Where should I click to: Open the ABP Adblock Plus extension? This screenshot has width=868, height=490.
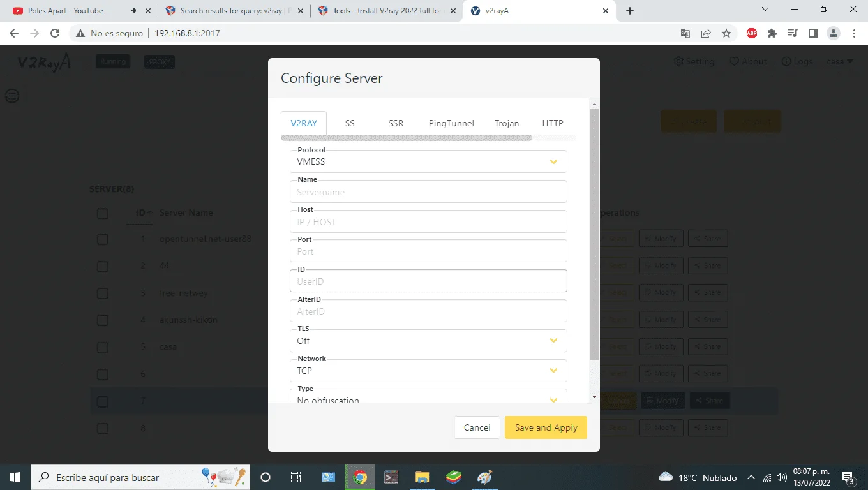pos(752,33)
